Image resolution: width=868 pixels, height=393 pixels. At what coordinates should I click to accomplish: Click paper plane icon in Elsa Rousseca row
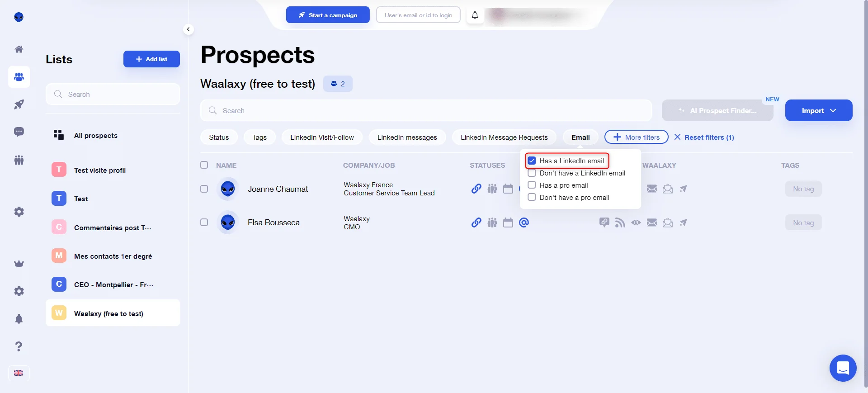point(684,223)
